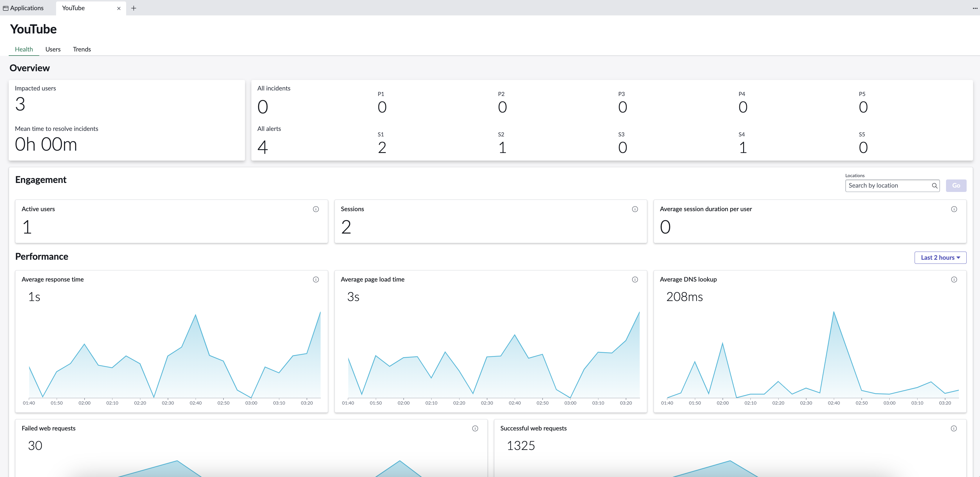Click the P1 incidents count
The height and width of the screenshot is (477, 980).
coord(382,107)
